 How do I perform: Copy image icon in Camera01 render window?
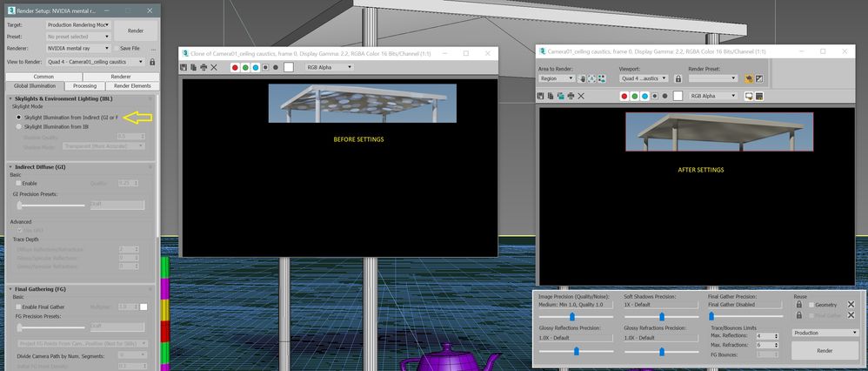pyautogui.click(x=551, y=96)
